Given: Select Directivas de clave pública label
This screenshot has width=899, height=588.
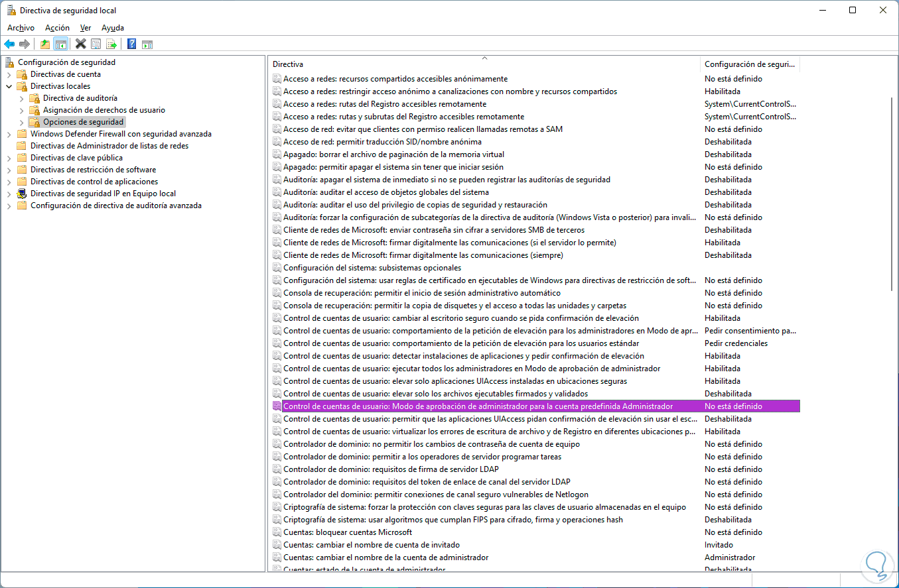Looking at the screenshot, I should point(76,158).
